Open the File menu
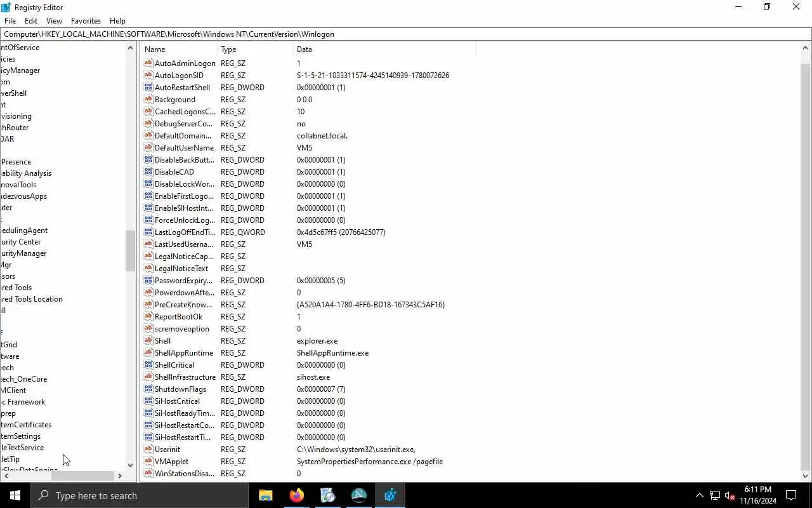This screenshot has height=508, width=812. click(x=10, y=20)
